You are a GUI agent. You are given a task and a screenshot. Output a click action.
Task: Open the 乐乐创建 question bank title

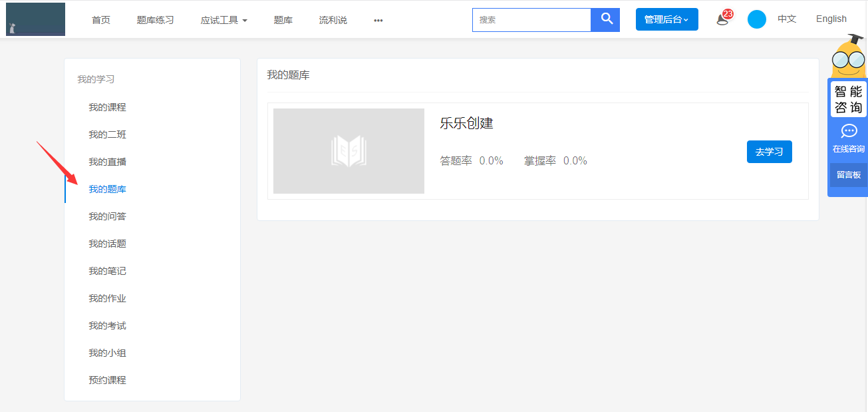[x=466, y=123]
